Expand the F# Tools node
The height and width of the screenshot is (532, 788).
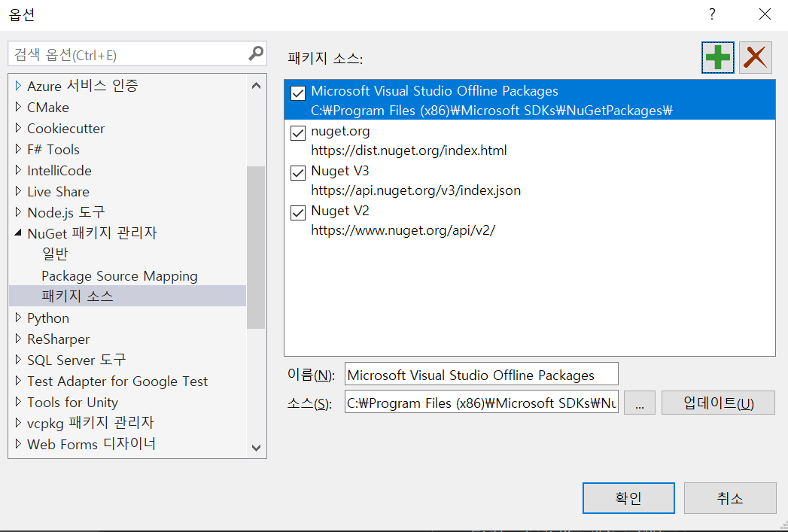18,149
